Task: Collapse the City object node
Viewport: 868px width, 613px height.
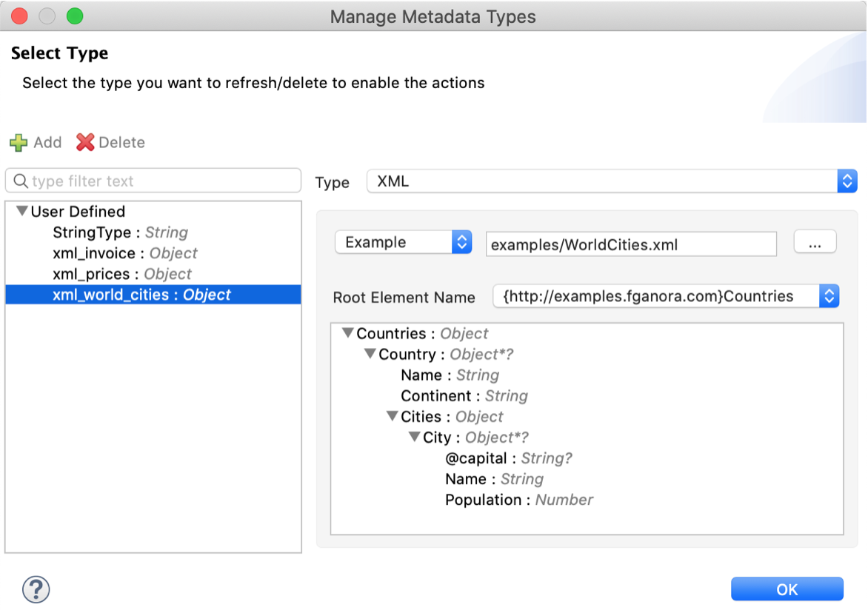Action: point(414,438)
